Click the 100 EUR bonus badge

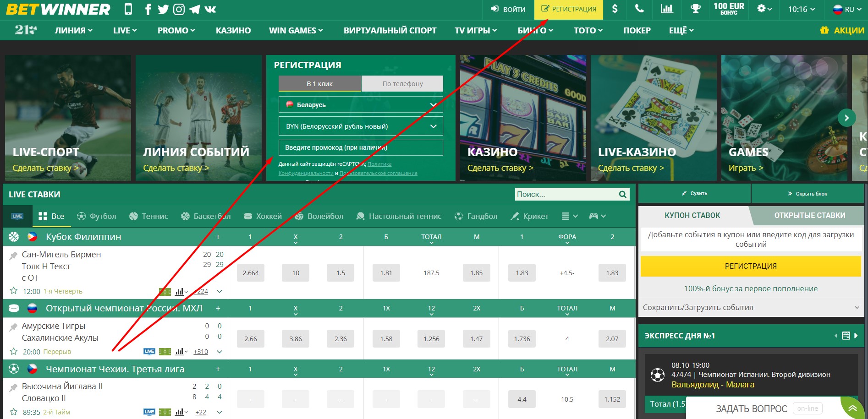729,9
